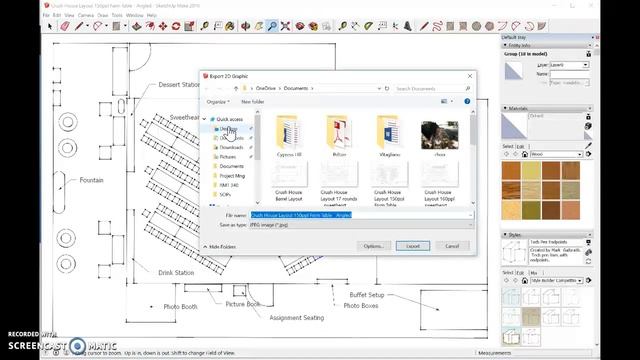Open the Draw menu
The image size is (640, 360).
point(102,15)
